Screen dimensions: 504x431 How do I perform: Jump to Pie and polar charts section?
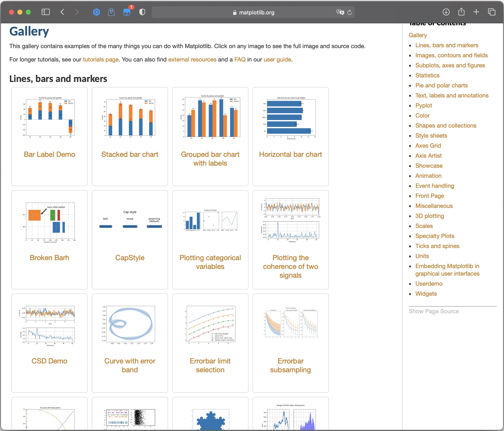pos(441,85)
